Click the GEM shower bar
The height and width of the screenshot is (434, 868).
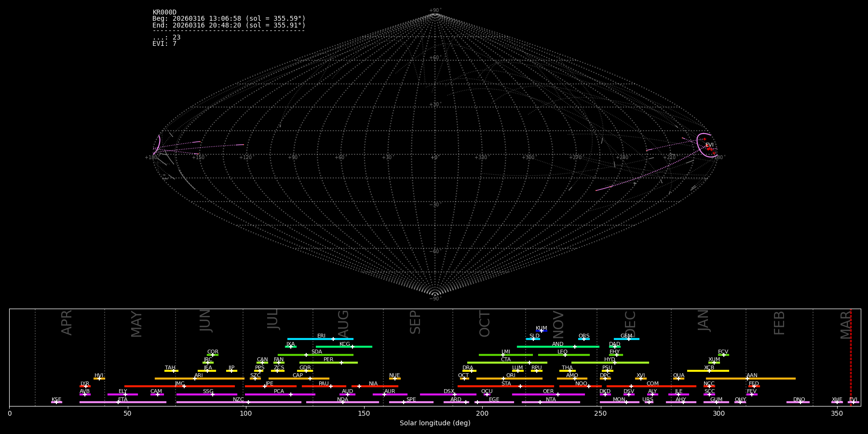626,339
